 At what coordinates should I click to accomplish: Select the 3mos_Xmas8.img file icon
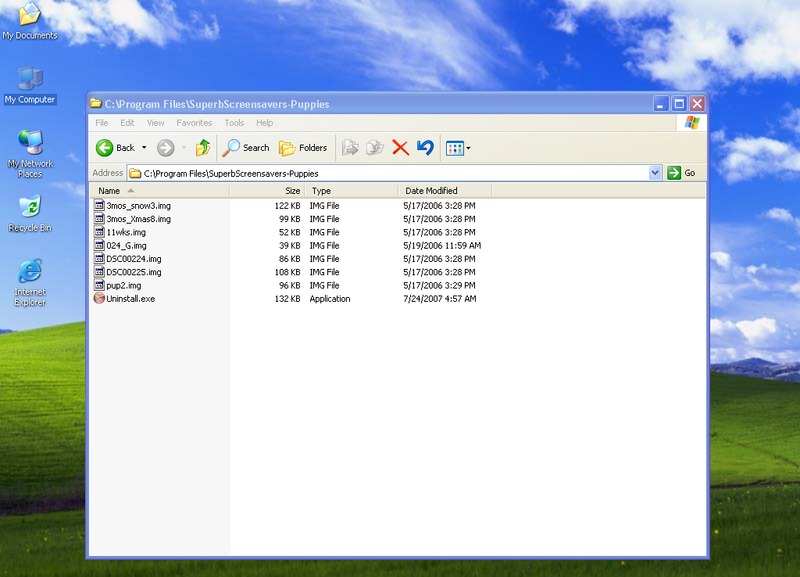pos(99,218)
